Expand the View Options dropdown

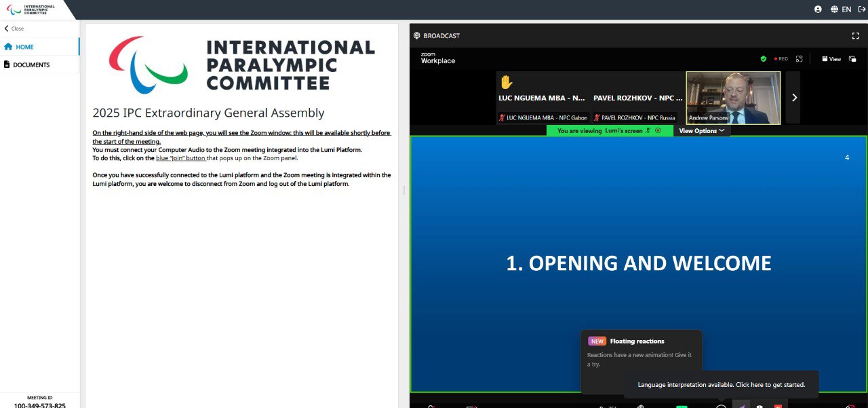click(702, 131)
